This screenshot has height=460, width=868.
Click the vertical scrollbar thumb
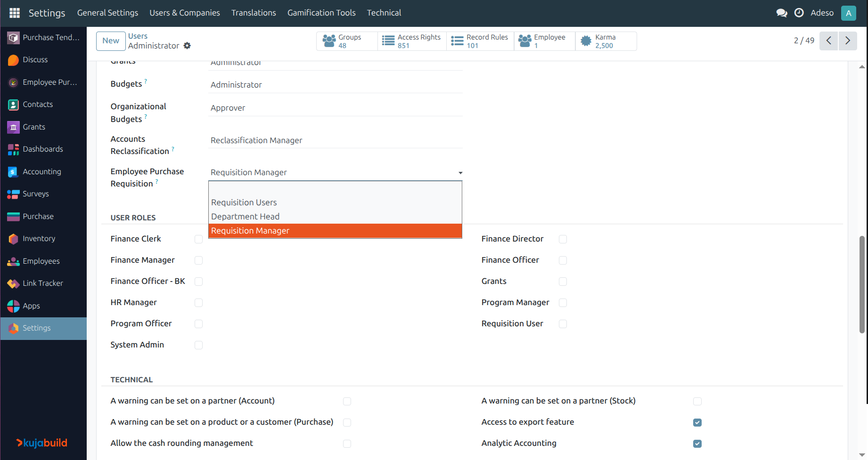click(x=862, y=284)
